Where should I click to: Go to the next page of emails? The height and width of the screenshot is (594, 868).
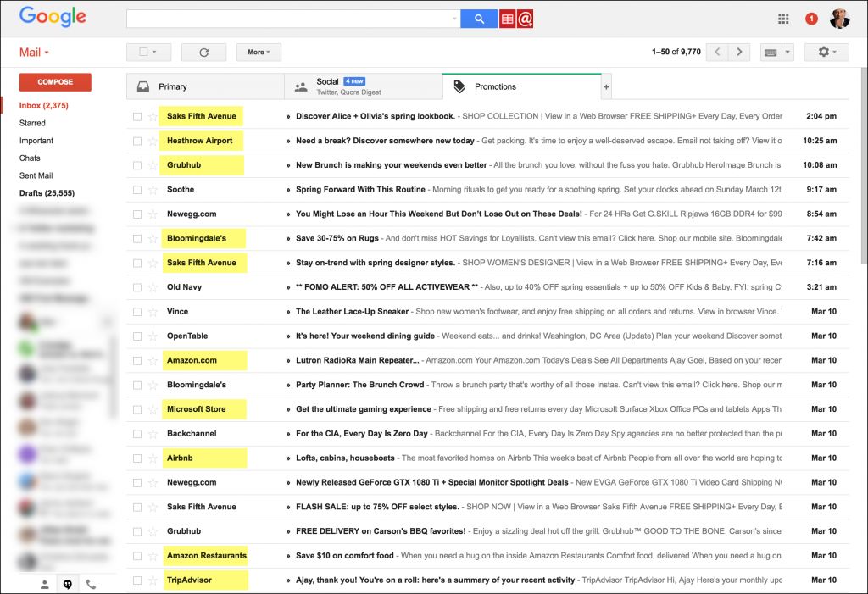coord(741,52)
